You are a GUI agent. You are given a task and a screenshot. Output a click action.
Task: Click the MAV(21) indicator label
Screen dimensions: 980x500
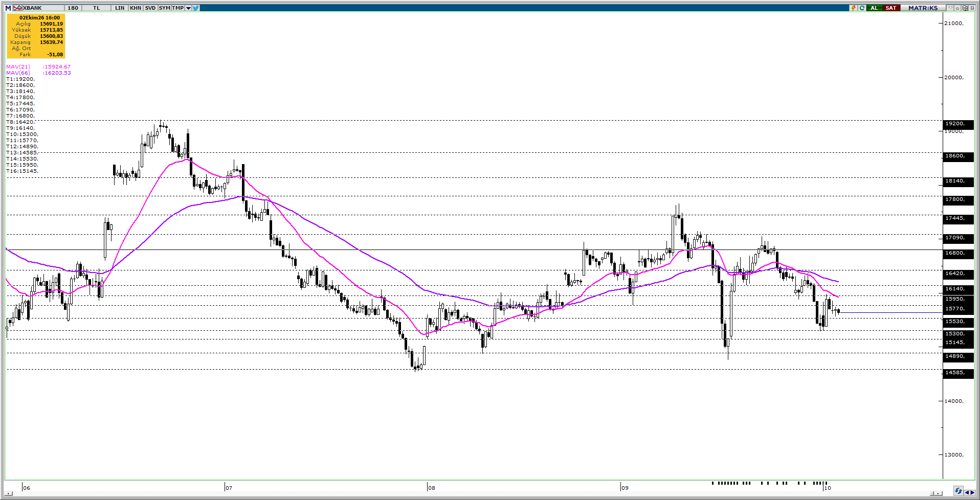tap(18, 66)
